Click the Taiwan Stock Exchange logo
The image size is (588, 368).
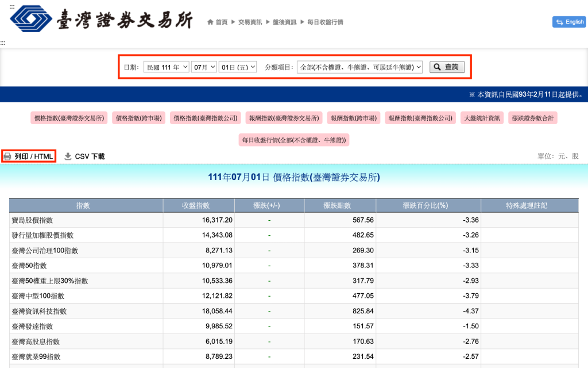pos(101,19)
